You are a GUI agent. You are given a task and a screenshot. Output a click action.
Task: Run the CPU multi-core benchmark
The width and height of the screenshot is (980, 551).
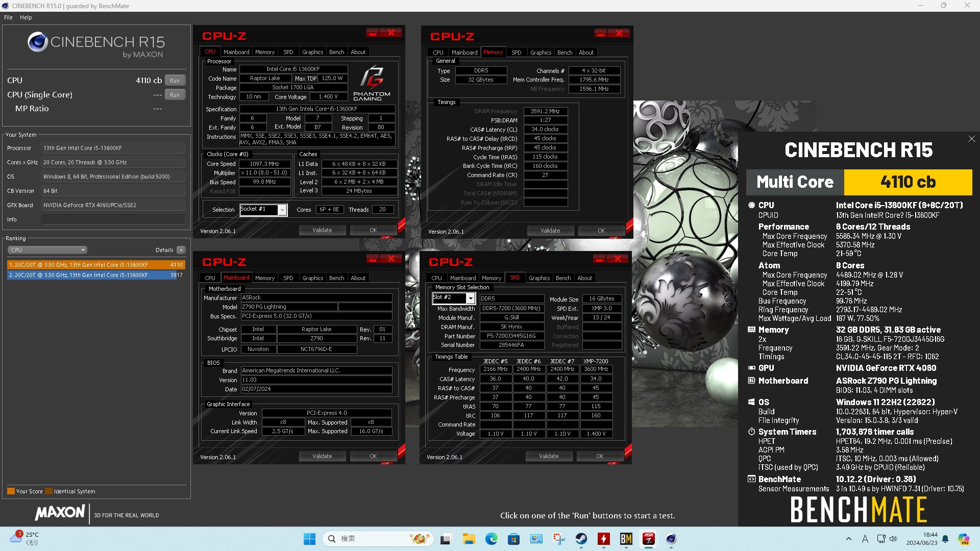pos(175,81)
